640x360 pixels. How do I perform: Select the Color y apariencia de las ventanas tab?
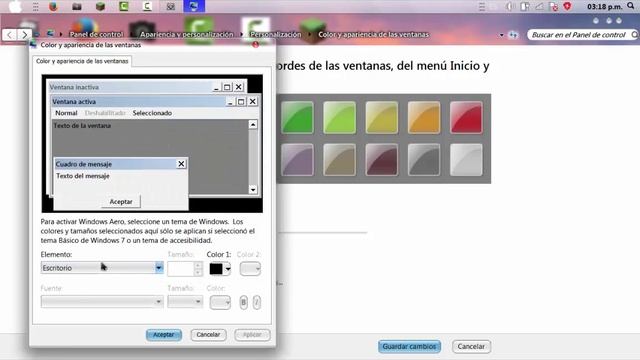tap(82, 61)
